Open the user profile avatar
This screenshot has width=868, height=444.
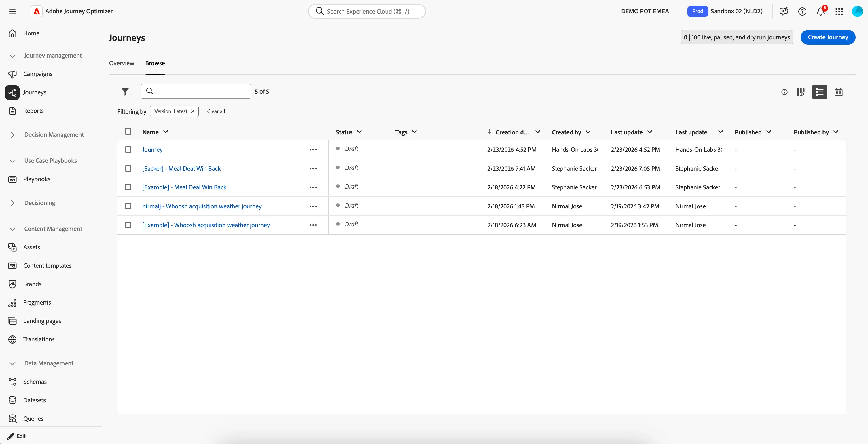click(x=857, y=12)
